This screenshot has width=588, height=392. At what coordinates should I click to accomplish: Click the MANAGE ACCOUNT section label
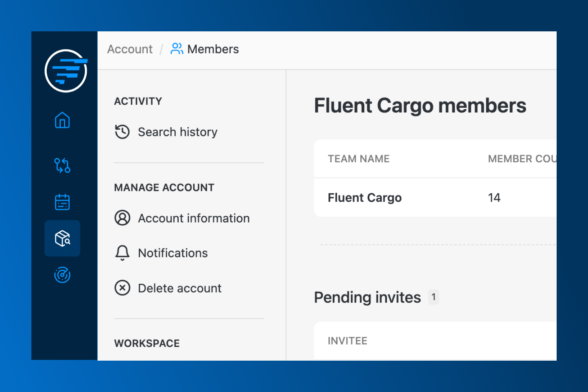[164, 187]
